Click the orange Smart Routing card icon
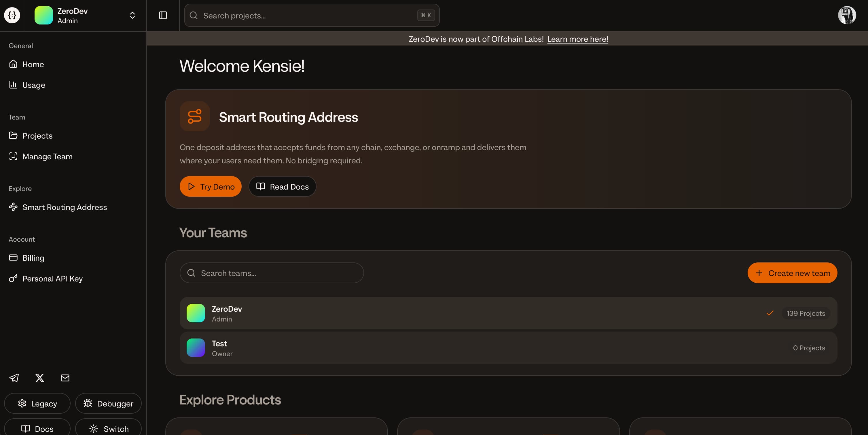868x435 pixels. click(x=194, y=116)
